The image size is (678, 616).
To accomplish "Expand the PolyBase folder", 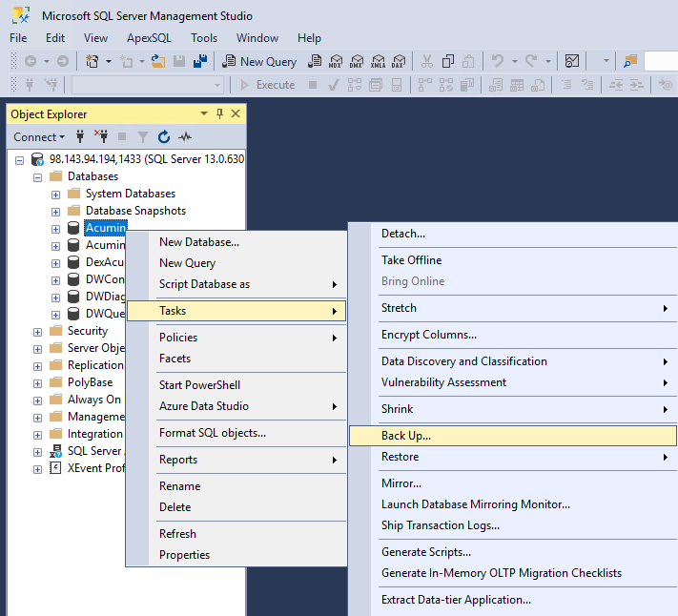I will point(37,383).
